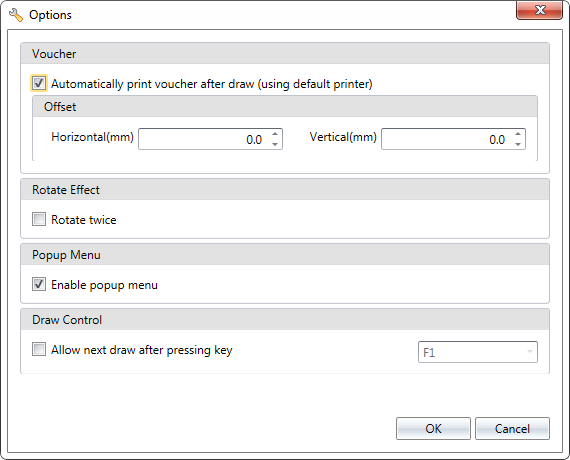The height and width of the screenshot is (460, 570).
Task: Click the Voucher group header
Action: click(285, 53)
